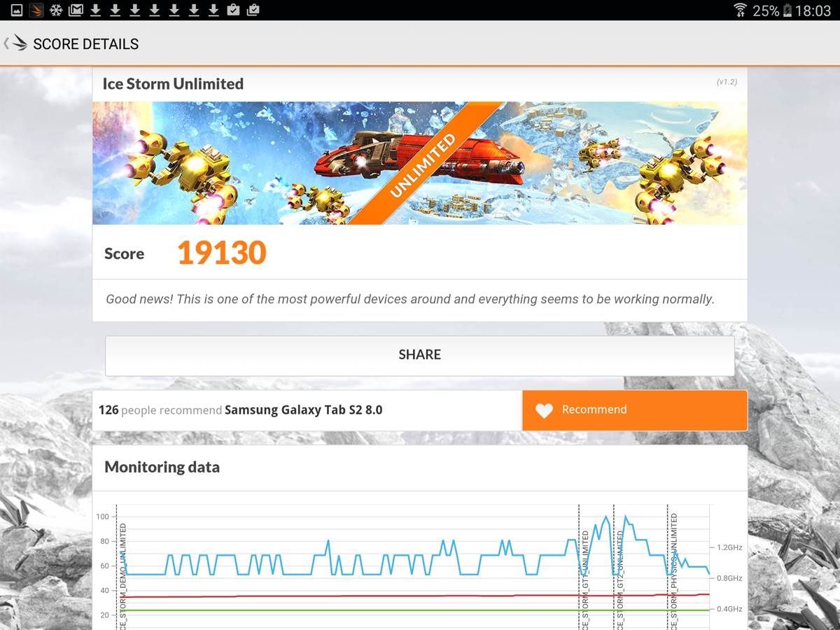Open the gallery image notification icon
The height and width of the screenshot is (630, 840).
(16, 10)
